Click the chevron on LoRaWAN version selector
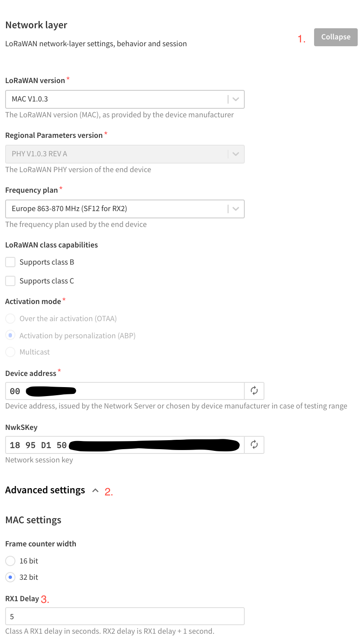This screenshot has width=362, height=644. [235, 99]
